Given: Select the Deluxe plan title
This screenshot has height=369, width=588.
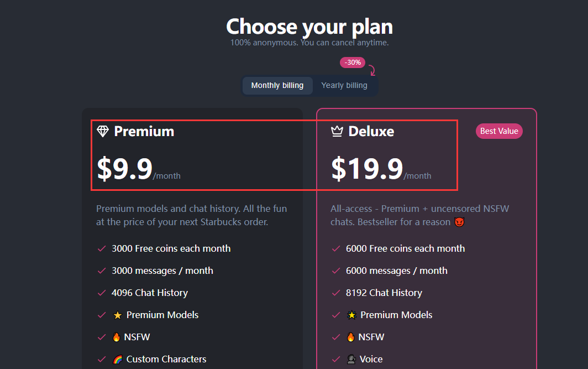Looking at the screenshot, I should (371, 131).
